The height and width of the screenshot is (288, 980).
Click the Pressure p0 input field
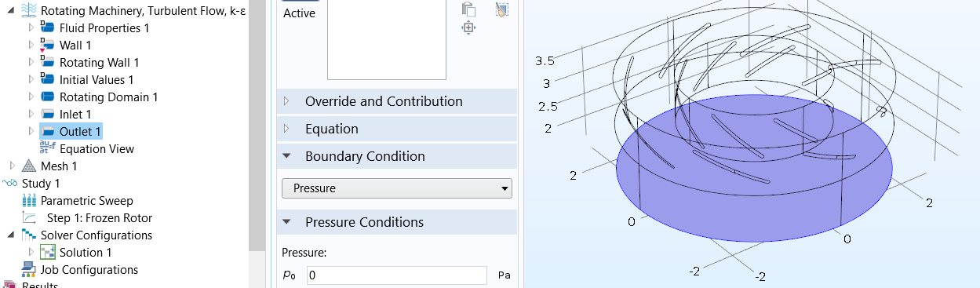[x=397, y=275]
